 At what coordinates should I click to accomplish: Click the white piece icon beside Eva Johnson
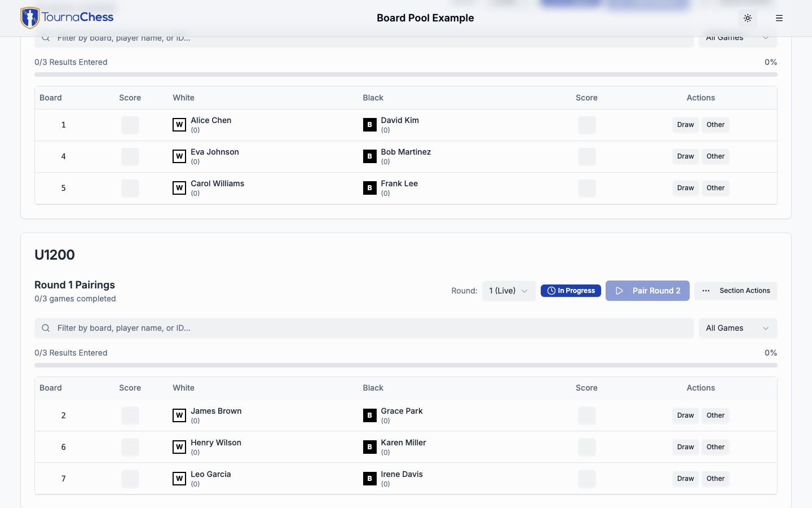click(179, 156)
